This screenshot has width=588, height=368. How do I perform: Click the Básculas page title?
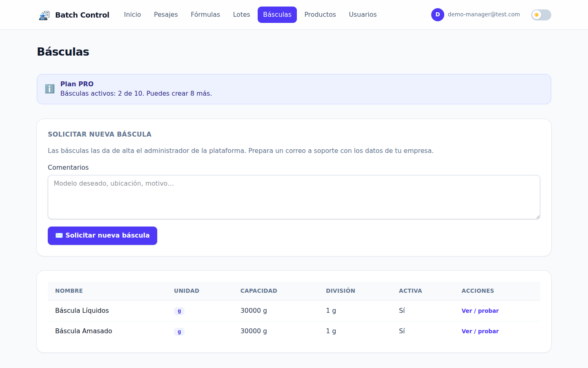(63, 52)
